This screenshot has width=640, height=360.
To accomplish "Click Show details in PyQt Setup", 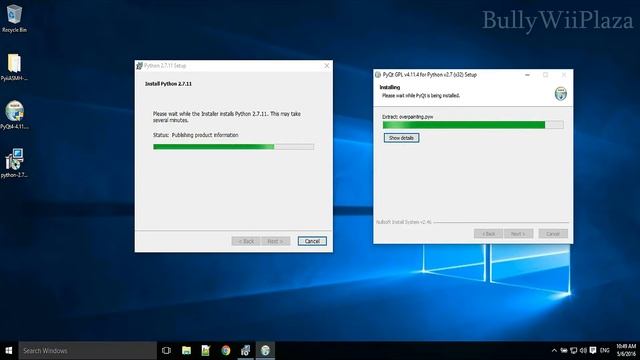I will coord(401,138).
